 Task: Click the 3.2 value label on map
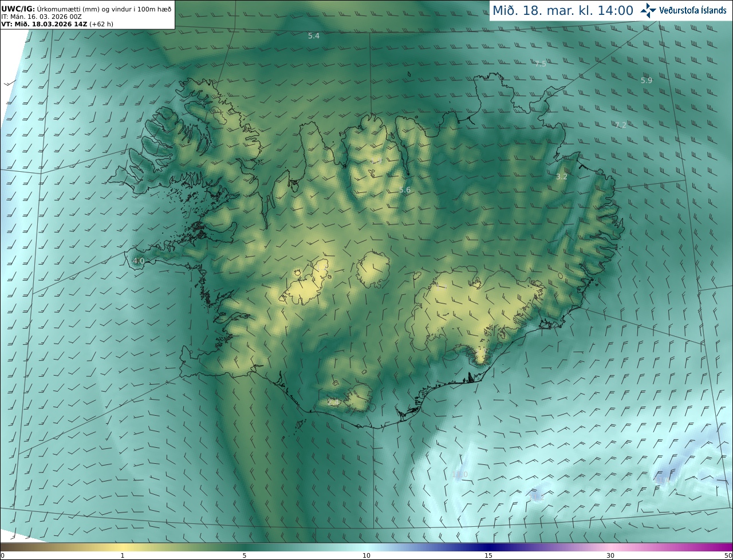click(x=562, y=177)
